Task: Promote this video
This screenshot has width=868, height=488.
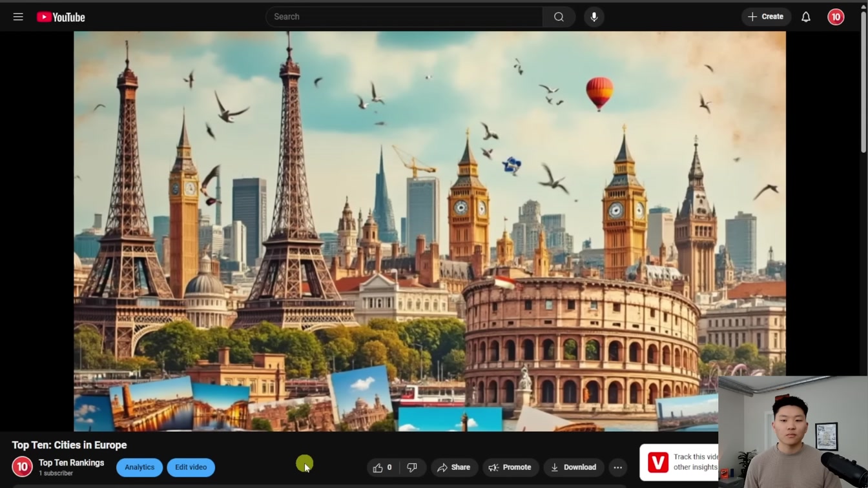Action: pyautogui.click(x=510, y=467)
